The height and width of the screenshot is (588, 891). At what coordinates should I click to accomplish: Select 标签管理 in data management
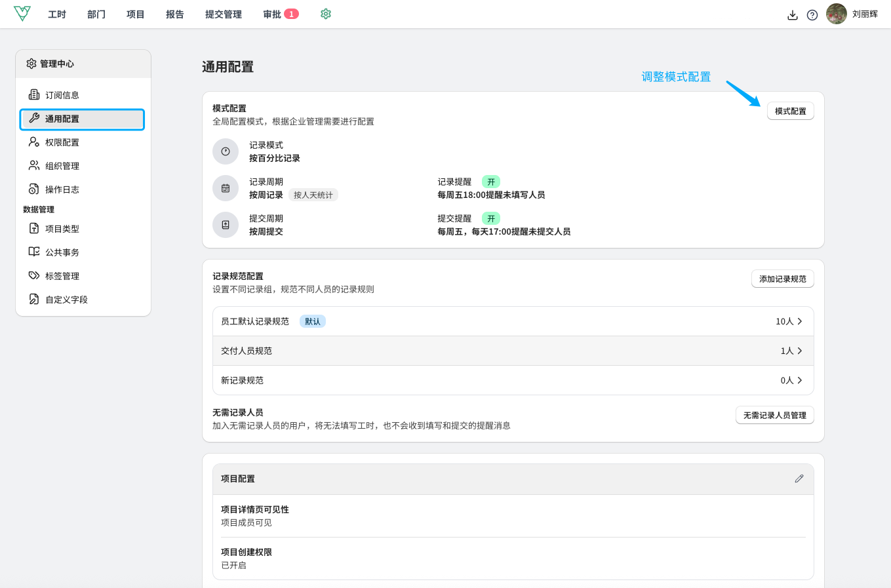pos(62,276)
